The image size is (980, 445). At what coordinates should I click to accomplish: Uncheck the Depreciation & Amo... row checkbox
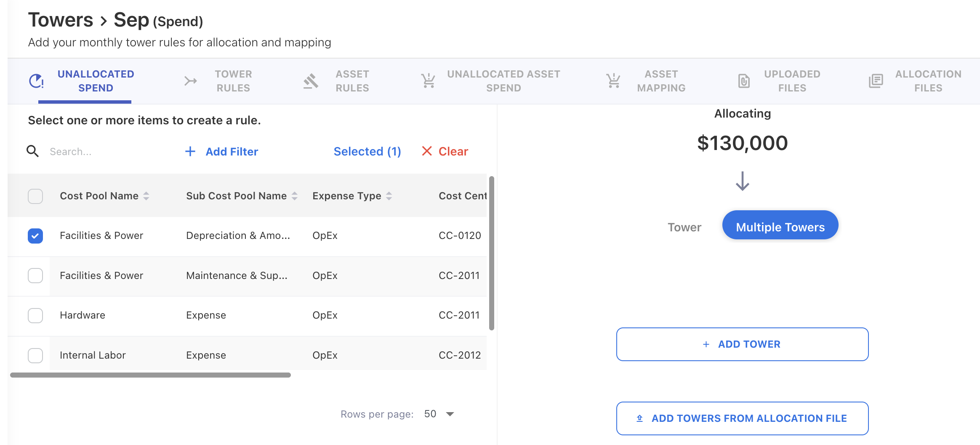click(35, 236)
